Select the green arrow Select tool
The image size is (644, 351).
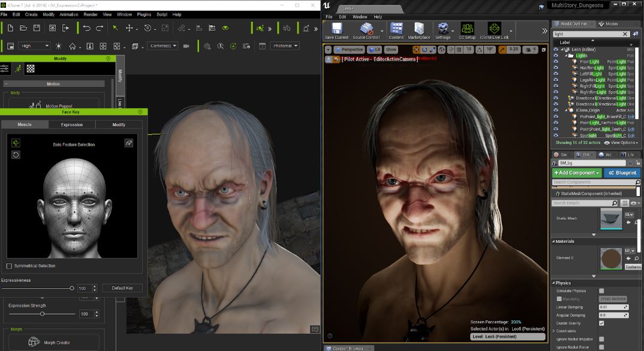pos(115,28)
